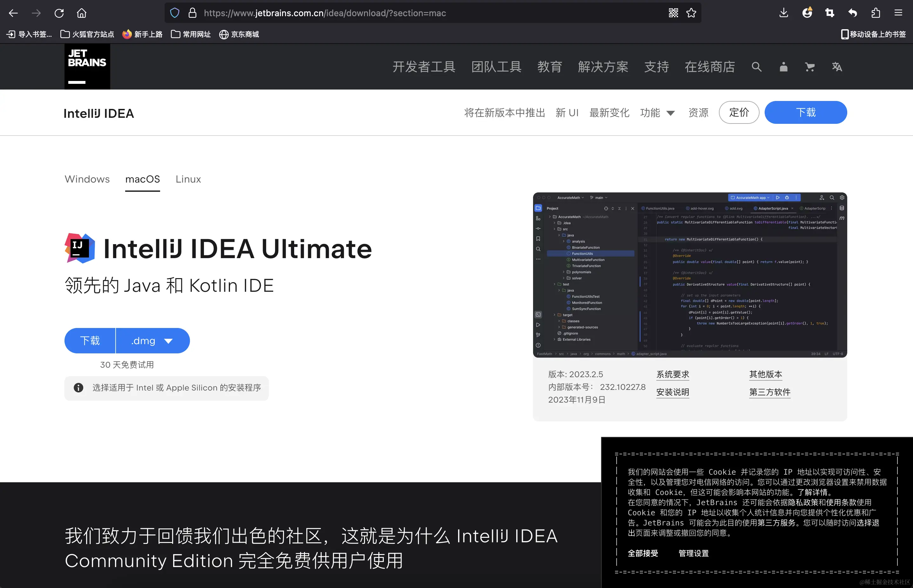Click the IDE screenshot preview image
913x588 pixels.
coord(690,275)
